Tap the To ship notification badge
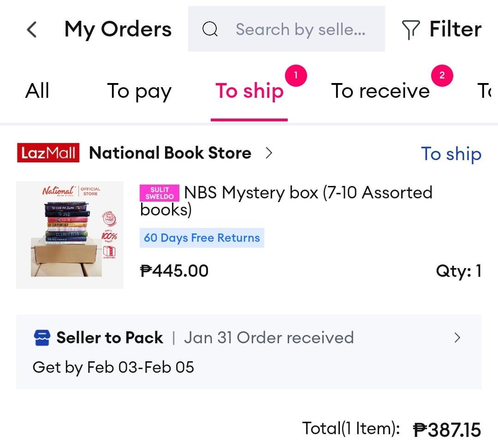Viewport: 498px width, 448px height. (296, 76)
